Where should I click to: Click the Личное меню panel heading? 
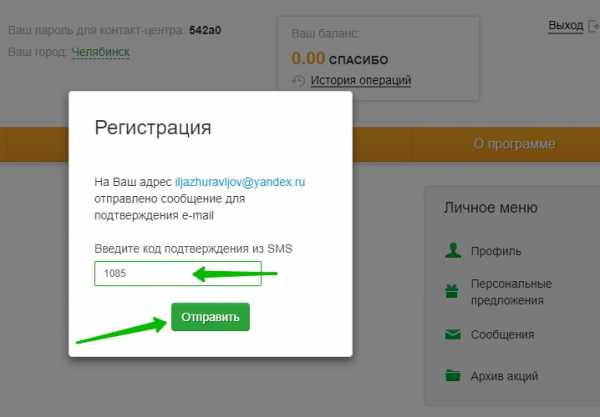pos(490,208)
